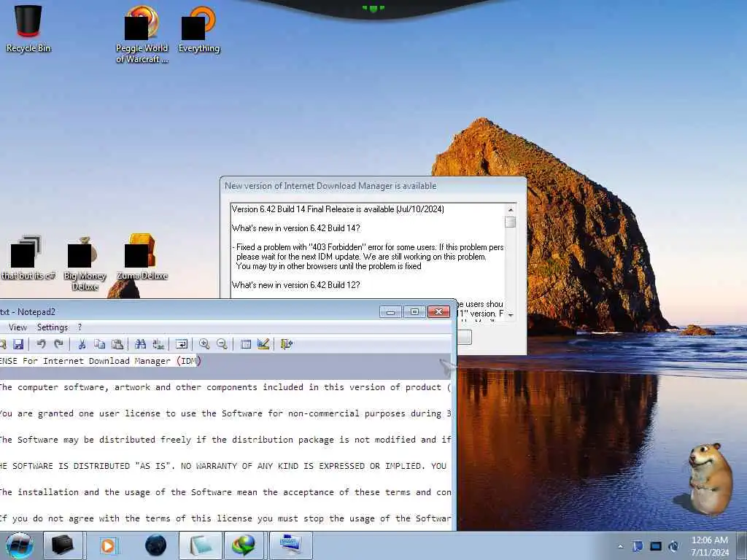Open the dark globe browser taskbar icon
This screenshot has width=747, height=560.
tap(156, 545)
